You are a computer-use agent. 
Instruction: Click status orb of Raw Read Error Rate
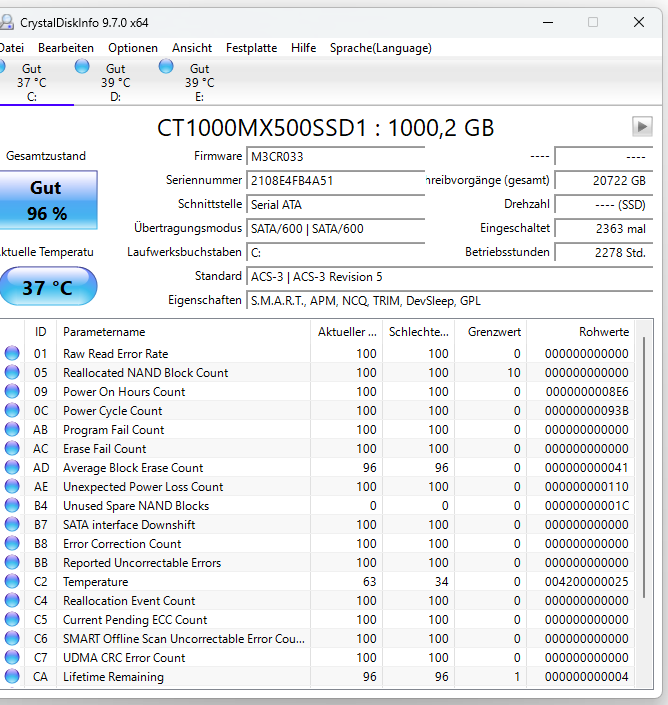point(12,353)
